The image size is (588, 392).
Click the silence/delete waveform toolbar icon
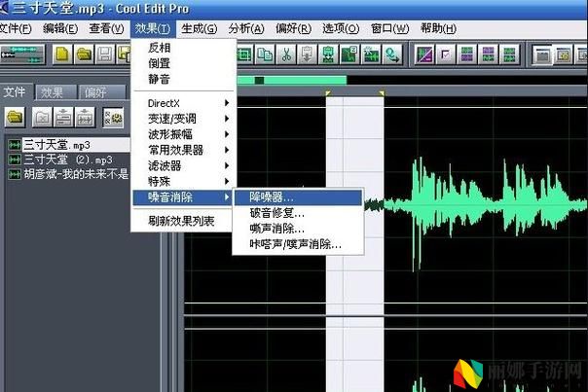tap(371, 54)
